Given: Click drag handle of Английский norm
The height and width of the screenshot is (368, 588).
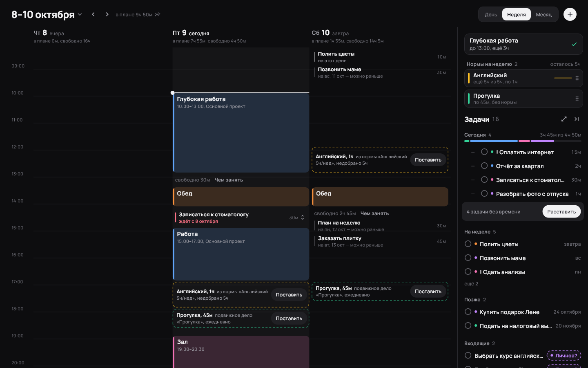Looking at the screenshot, I should pos(577,78).
